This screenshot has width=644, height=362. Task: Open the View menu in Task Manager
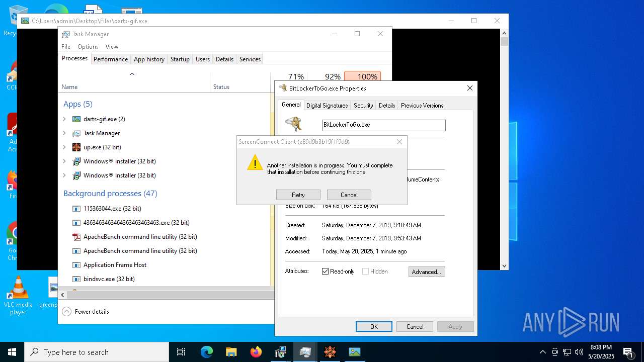pyautogui.click(x=112, y=47)
